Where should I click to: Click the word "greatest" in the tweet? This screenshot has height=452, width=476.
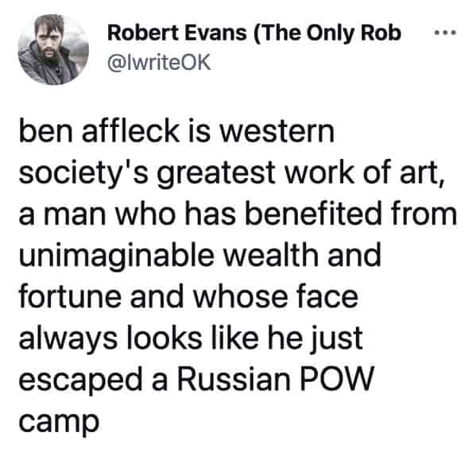click(216, 175)
